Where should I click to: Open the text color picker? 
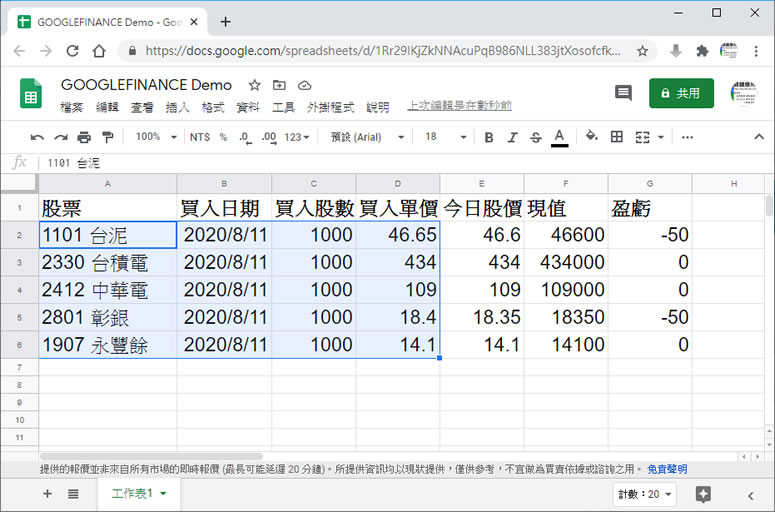pos(559,137)
